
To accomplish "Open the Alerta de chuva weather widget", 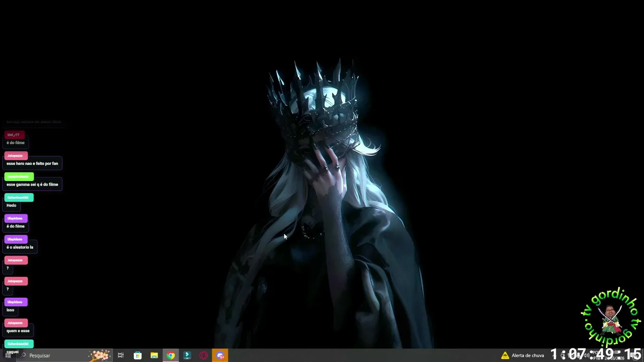I will tap(523, 355).
